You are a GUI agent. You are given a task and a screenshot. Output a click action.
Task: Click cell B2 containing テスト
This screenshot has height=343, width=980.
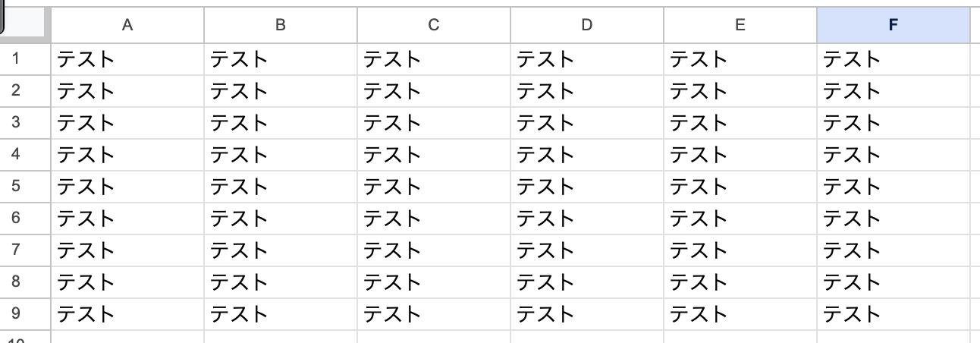[281, 91]
